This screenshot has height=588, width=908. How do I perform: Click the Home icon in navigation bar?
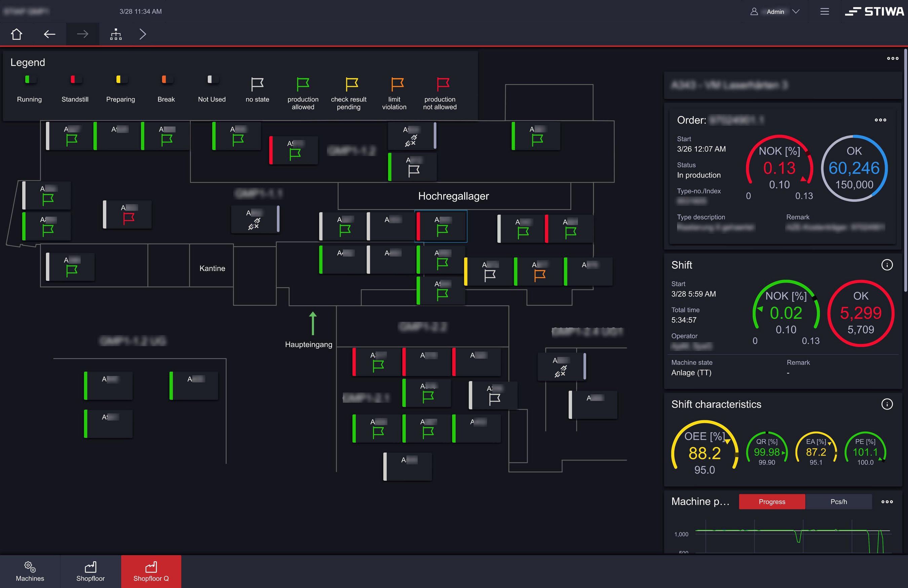(x=16, y=34)
